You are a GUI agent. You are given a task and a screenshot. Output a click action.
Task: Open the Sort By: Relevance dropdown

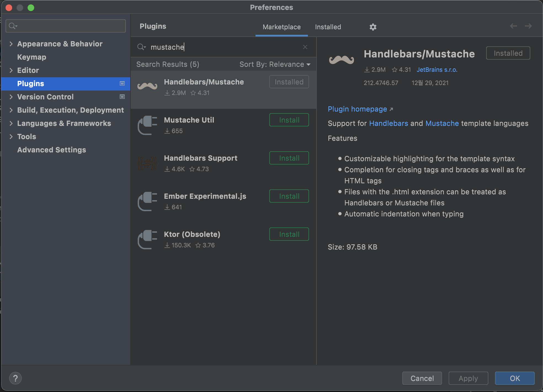coord(275,64)
